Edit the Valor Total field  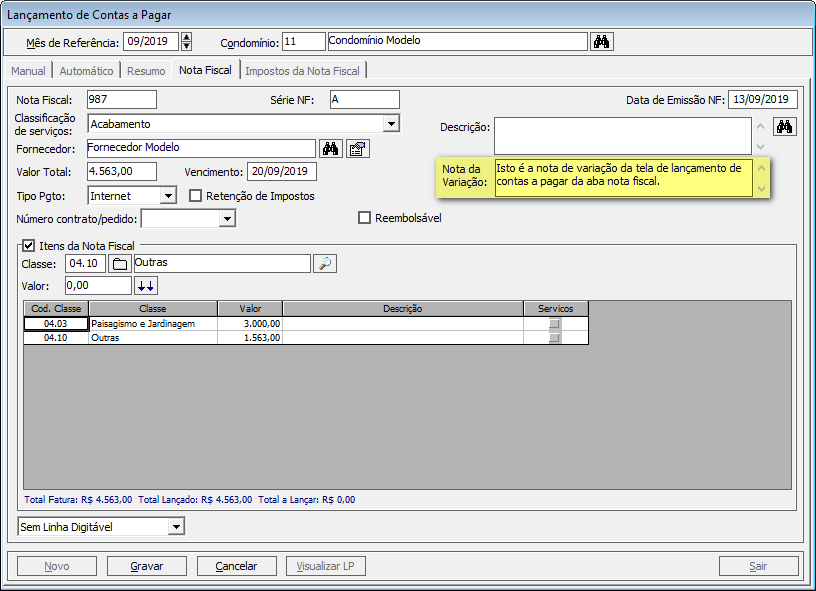[x=122, y=171]
